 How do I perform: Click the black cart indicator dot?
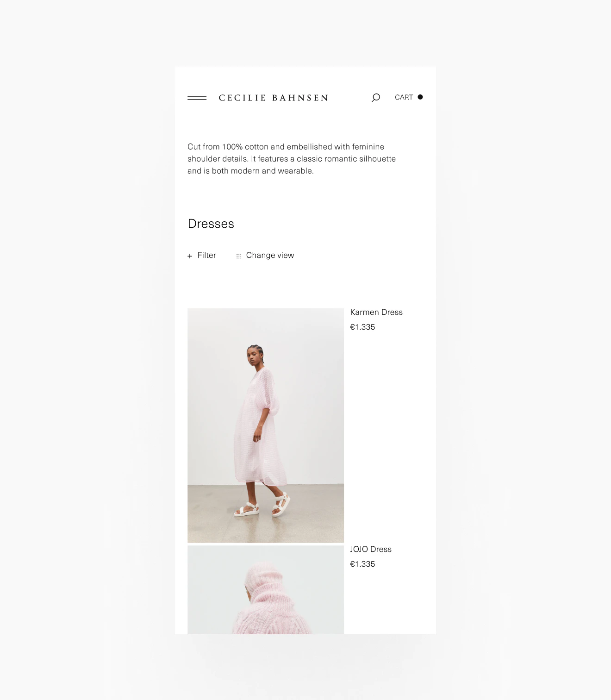tap(420, 97)
